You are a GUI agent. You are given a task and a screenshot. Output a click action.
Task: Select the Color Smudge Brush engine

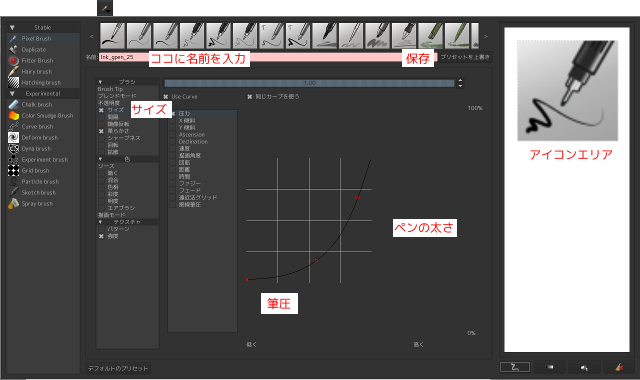click(x=43, y=116)
